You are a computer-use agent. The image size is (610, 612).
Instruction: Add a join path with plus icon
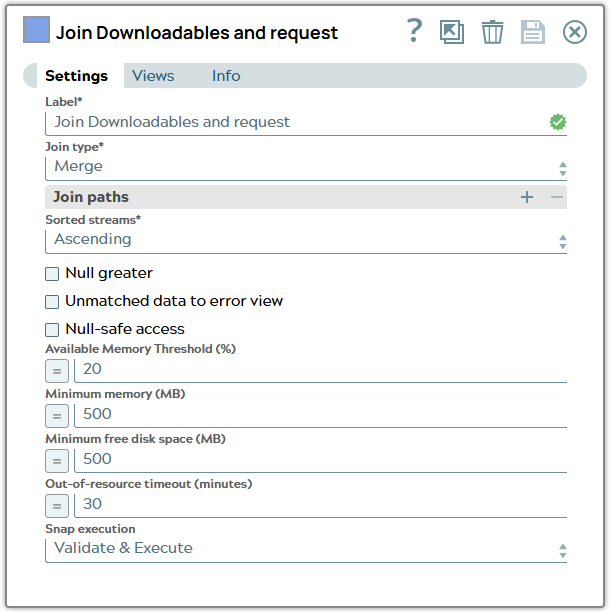click(526, 197)
